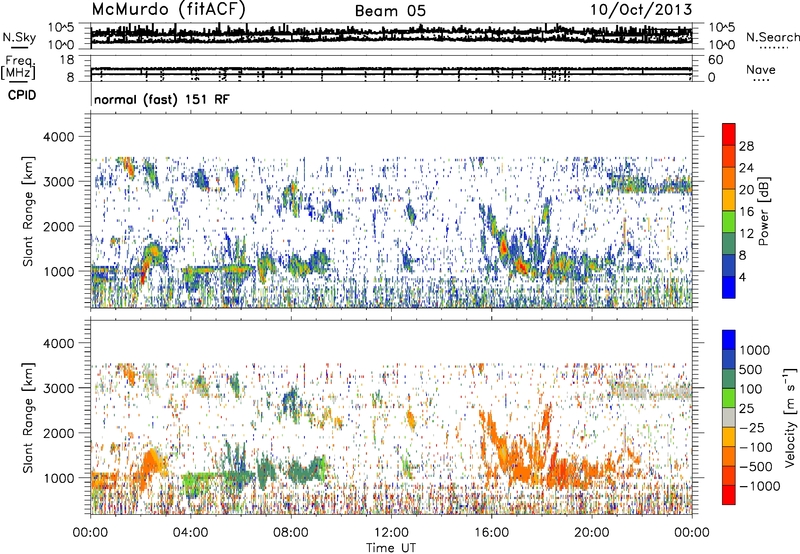Click the '04:00' time tick label
This screenshot has height=554, width=800.
(x=190, y=533)
